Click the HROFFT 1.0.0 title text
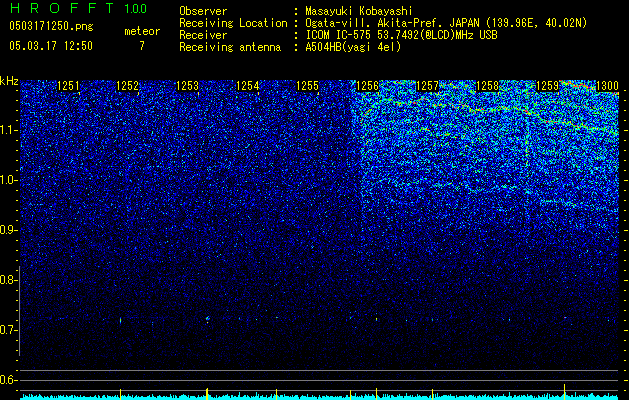 [x=78, y=8]
